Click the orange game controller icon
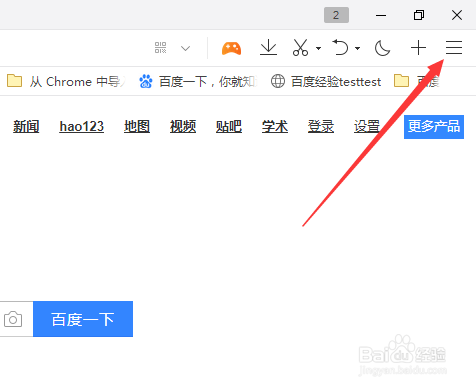Image resolution: width=476 pixels, height=388 pixels. pyautogui.click(x=231, y=48)
